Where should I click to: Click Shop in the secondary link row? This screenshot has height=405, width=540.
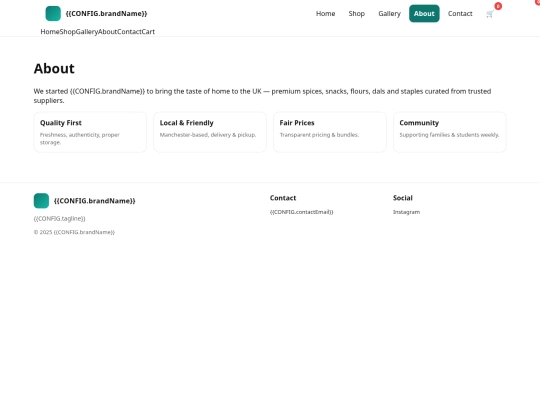68,32
